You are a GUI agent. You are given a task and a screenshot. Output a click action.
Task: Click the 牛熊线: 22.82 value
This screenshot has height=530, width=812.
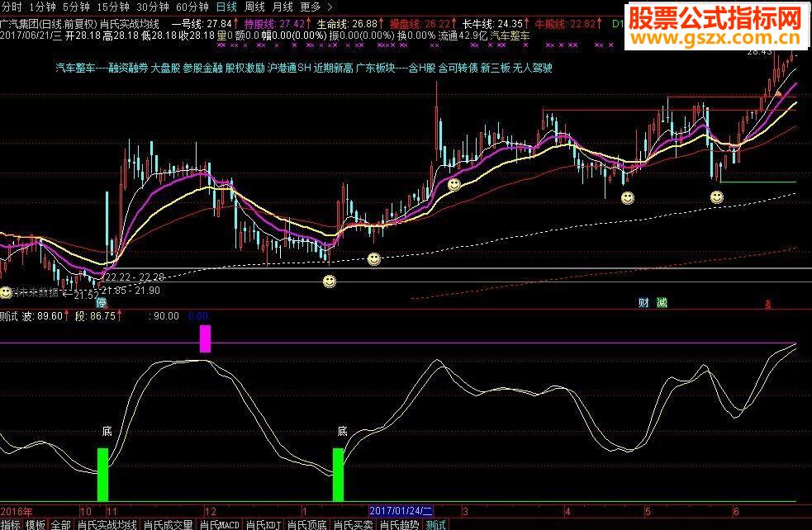point(568,23)
